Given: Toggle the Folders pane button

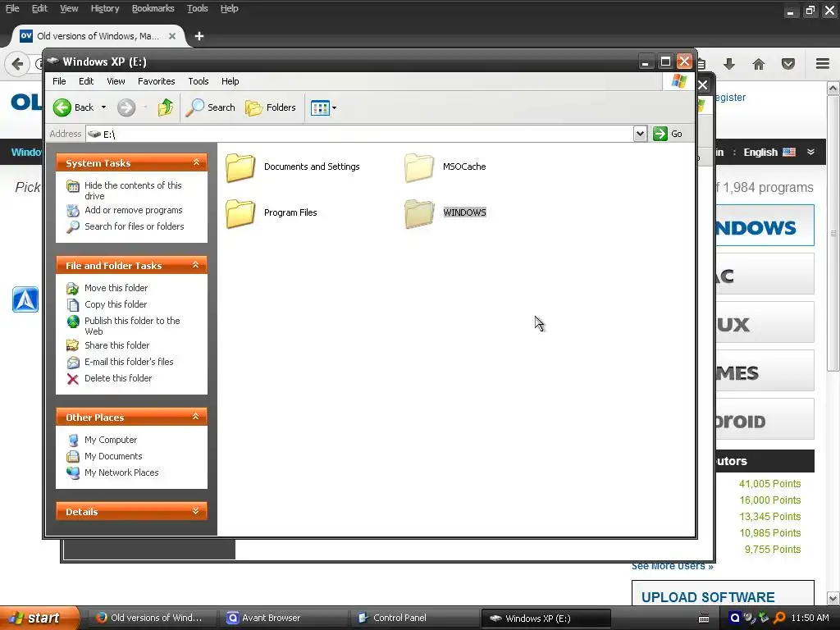Looking at the screenshot, I should (271, 107).
